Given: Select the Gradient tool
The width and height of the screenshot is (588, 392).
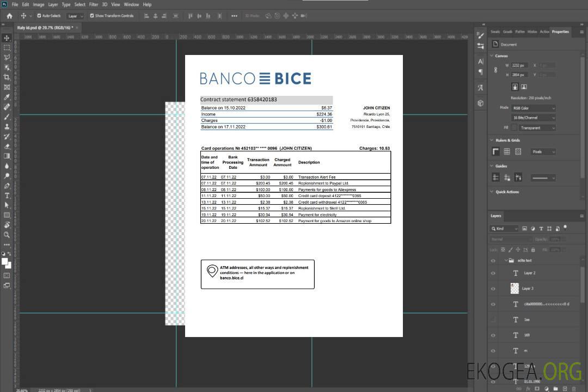Looking at the screenshot, I should pyautogui.click(x=7, y=156).
